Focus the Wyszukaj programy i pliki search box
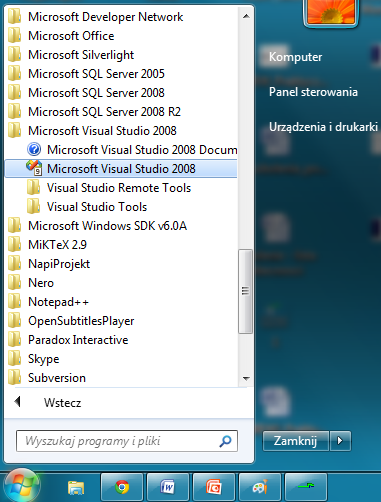This screenshot has height=502, width=381. pyautogui.click(x=127, y=441)
